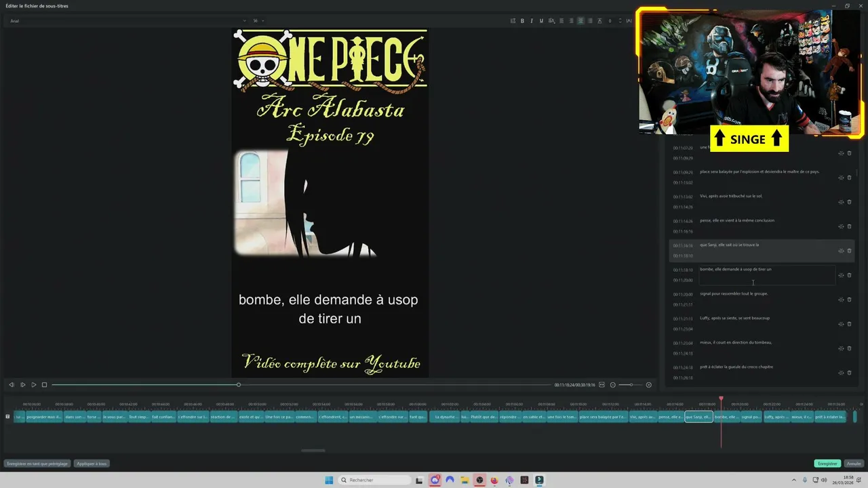The height and width of the screenshot is (488, 868).
Task: Open the text color picker icon
Action: [x=551, y=21]
